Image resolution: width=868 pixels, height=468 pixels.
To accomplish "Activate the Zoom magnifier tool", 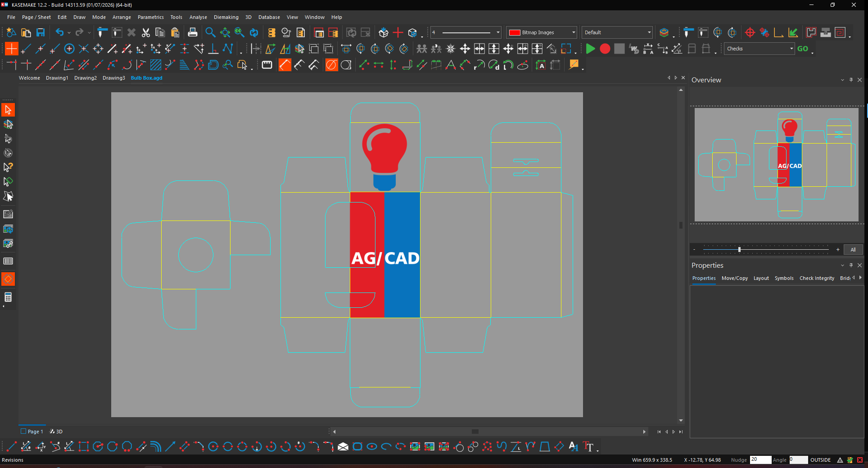I will coord(210,32).
